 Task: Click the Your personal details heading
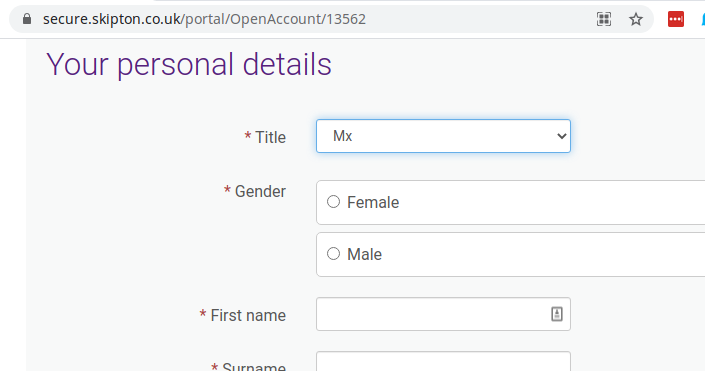(189, 64)
